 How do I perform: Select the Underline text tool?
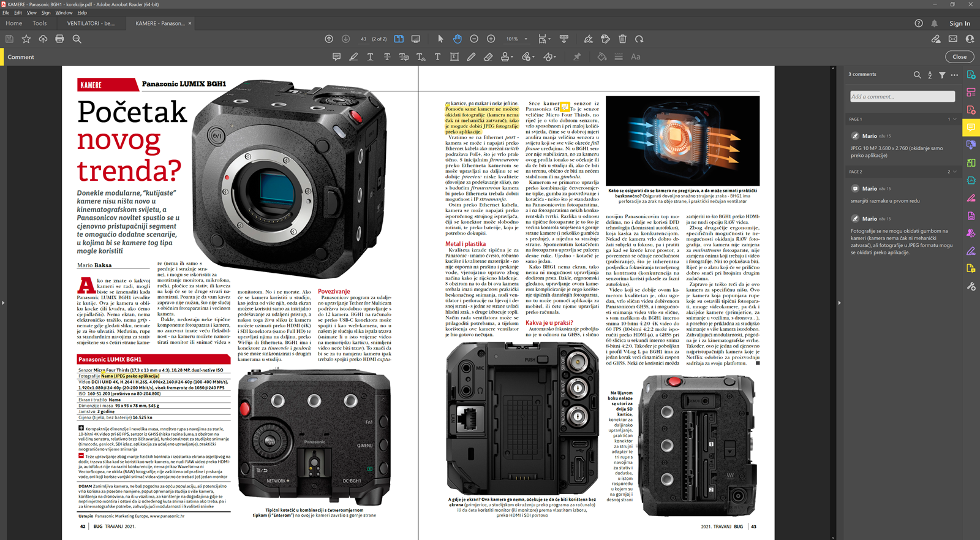click(370, 57)
